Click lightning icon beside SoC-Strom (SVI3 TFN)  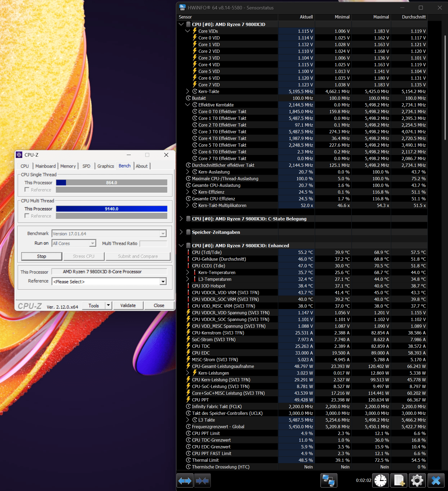click(188, 339)
